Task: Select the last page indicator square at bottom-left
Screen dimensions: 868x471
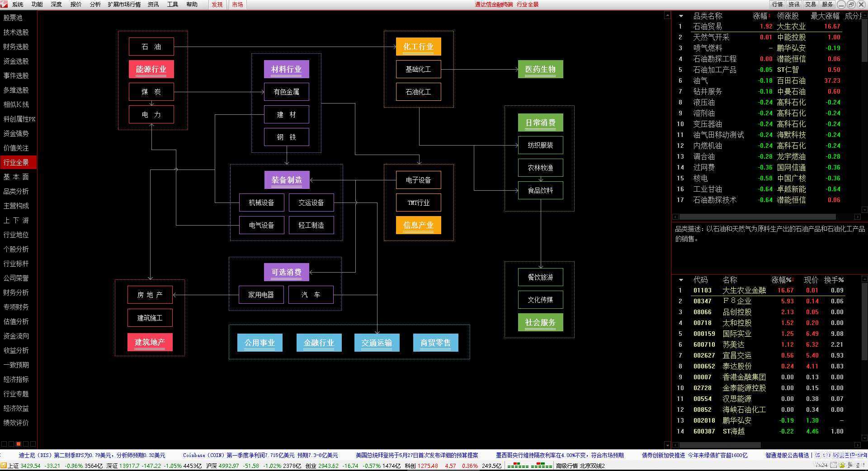Action: (33, 444)
